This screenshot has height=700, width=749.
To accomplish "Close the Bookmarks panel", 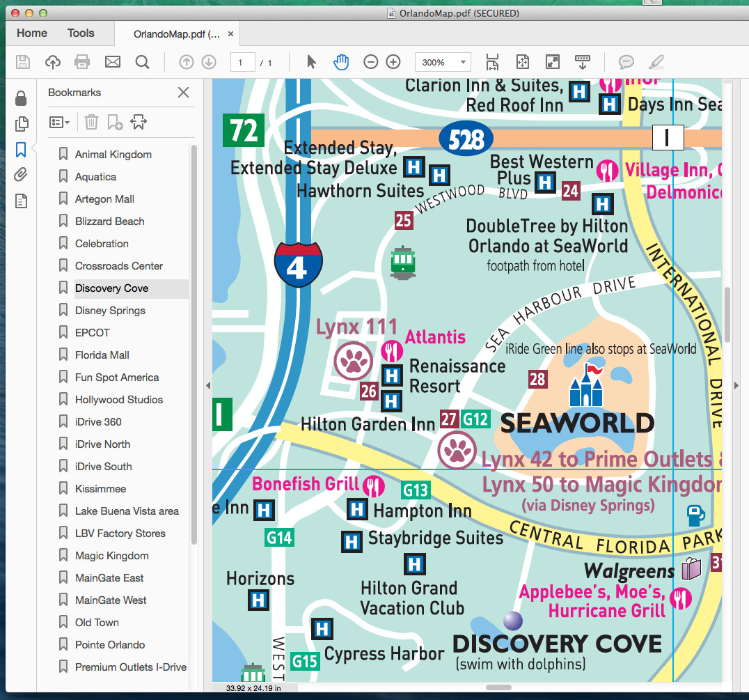I will [x=184, y=92].
